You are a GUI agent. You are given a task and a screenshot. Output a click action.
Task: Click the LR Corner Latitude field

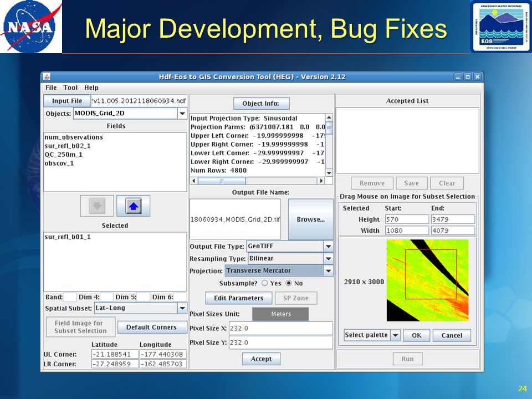click(115, 364)
